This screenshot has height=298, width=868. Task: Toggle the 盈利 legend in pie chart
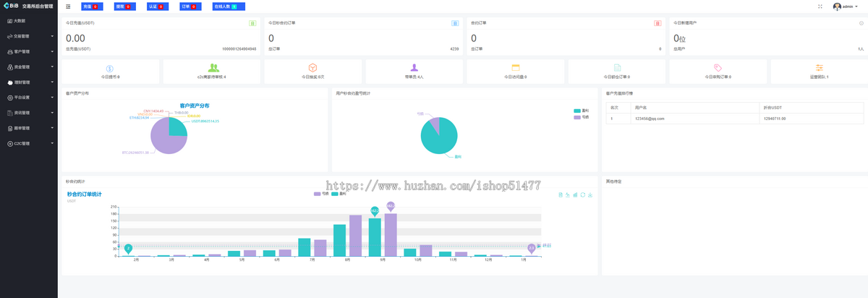pos(582,111)
